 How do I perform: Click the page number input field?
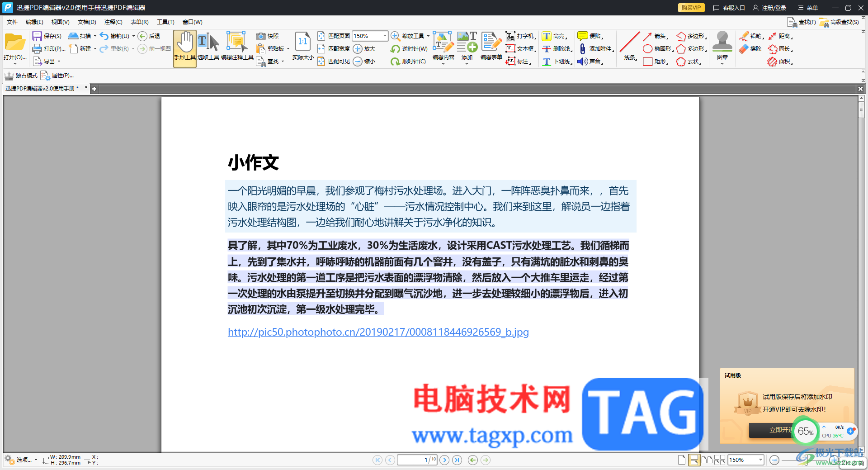(417, 460)
